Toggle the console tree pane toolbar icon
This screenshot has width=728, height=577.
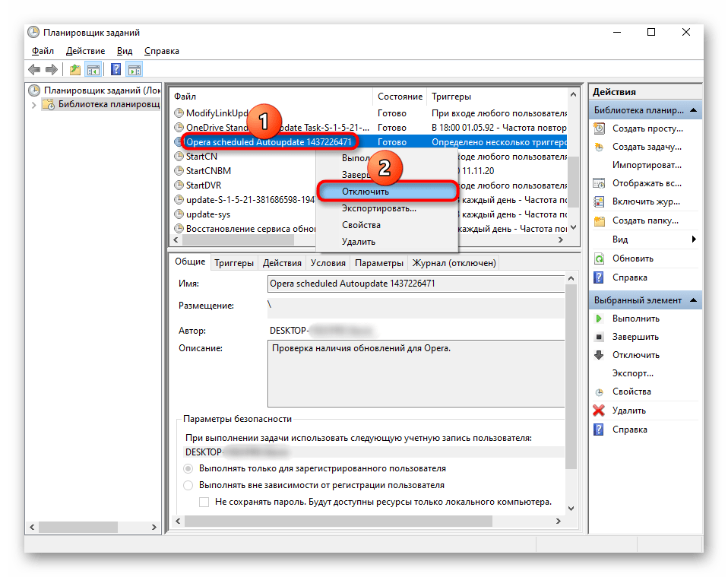(93, 70)
